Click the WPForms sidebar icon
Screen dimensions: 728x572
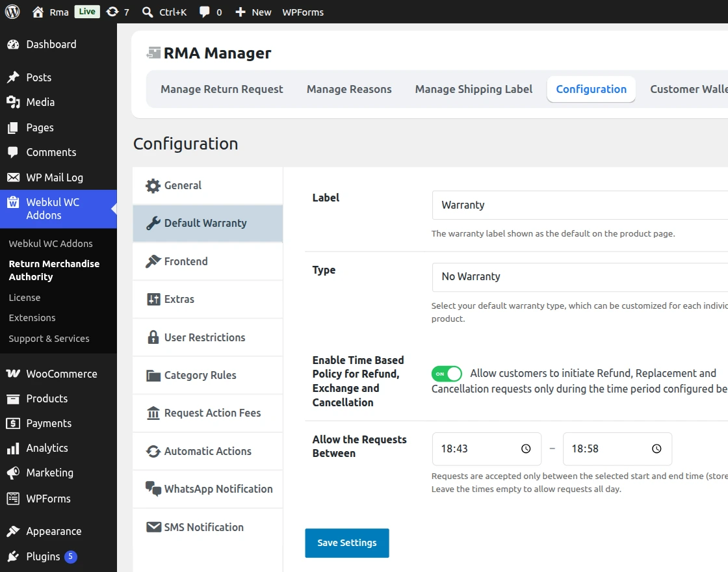point(13,499)
